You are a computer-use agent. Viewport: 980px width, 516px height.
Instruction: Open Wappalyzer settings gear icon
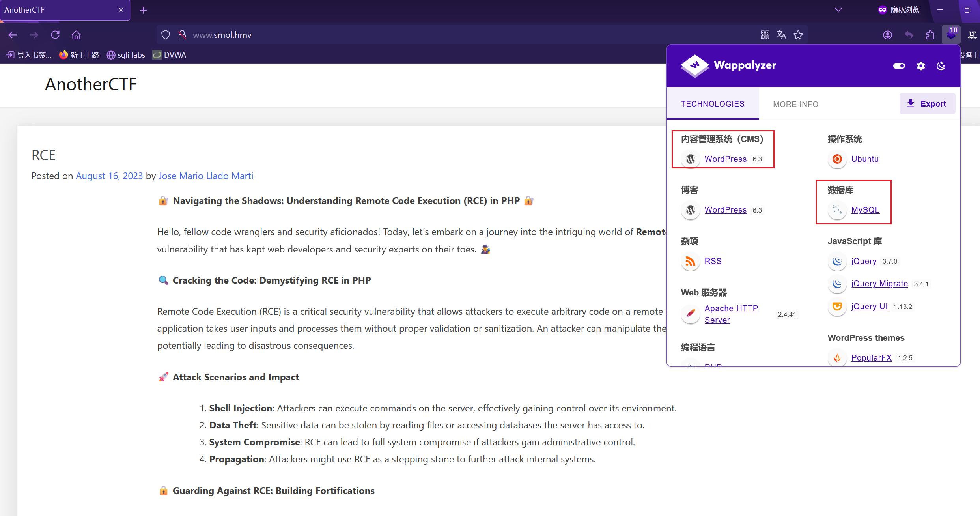[920, 66]
